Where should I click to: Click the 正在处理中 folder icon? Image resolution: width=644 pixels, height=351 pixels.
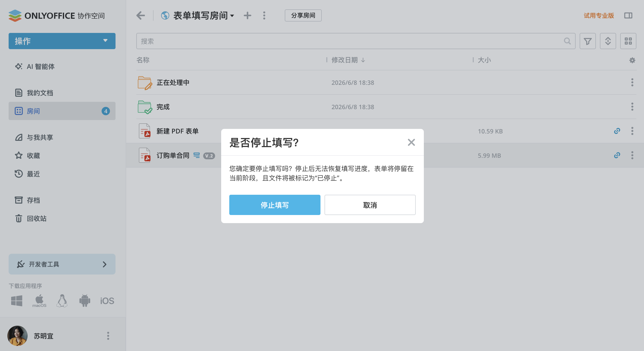[x=145, y=83]
